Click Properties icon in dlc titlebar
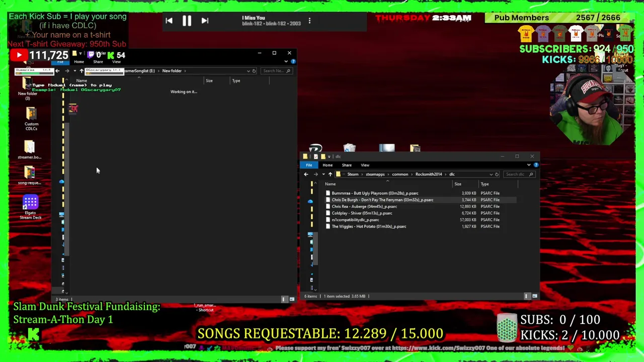 coord(315,156)
